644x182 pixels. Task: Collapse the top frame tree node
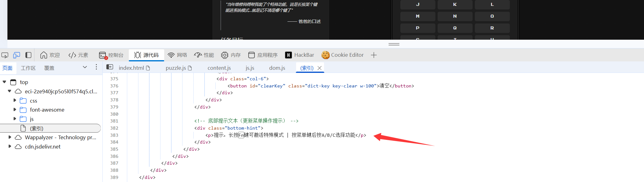point(4,82)
